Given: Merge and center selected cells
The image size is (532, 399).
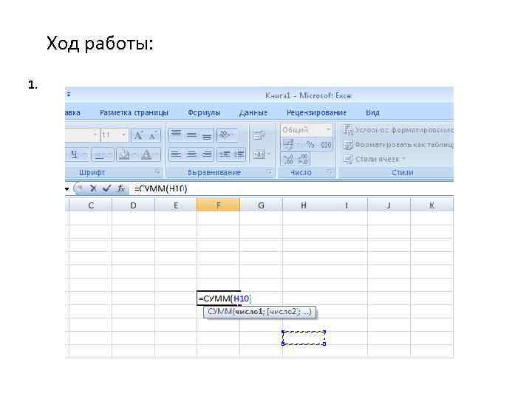Looking at the screenshot, I should click(259, 154).
